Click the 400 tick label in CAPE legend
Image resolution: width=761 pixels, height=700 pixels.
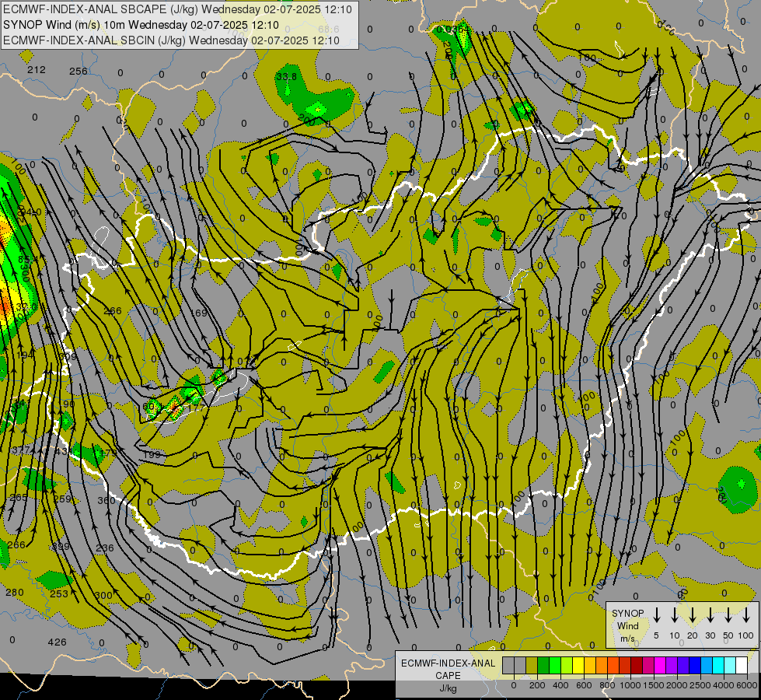[560, 685]
